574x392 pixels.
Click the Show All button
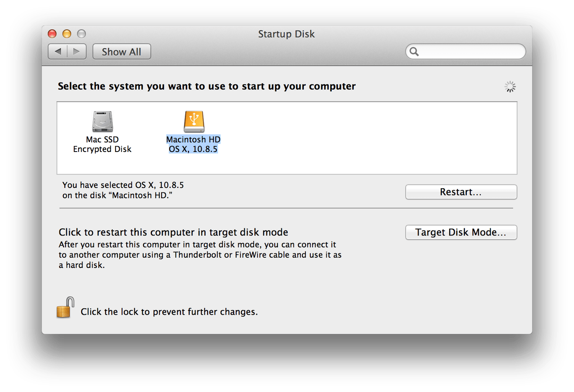(122, 52)
